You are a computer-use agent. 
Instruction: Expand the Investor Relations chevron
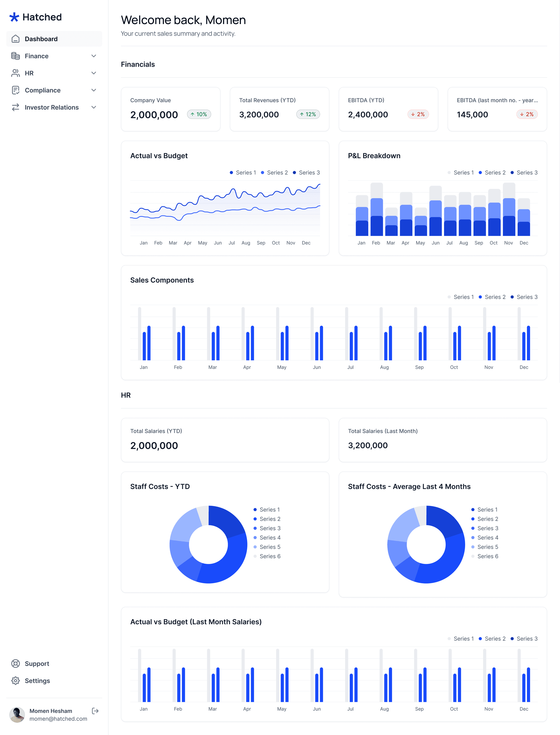[94, 107]
